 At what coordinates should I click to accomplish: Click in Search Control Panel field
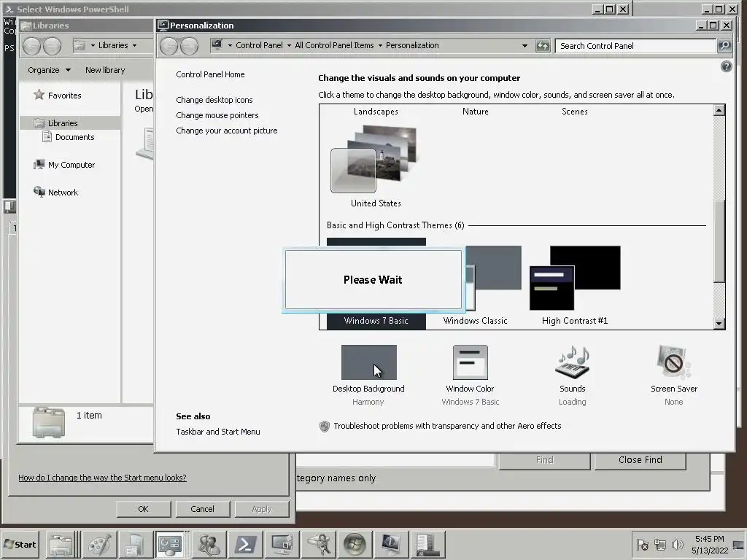[635, 46]
